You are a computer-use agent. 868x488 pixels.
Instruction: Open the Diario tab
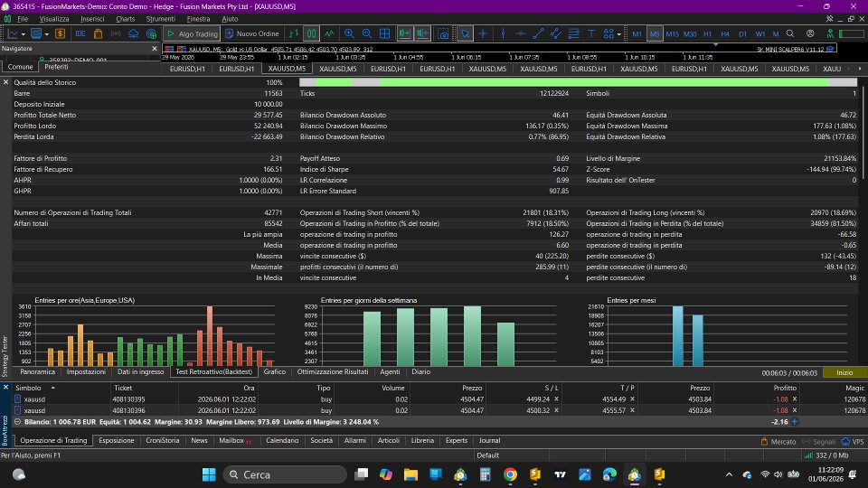[420, 371]
